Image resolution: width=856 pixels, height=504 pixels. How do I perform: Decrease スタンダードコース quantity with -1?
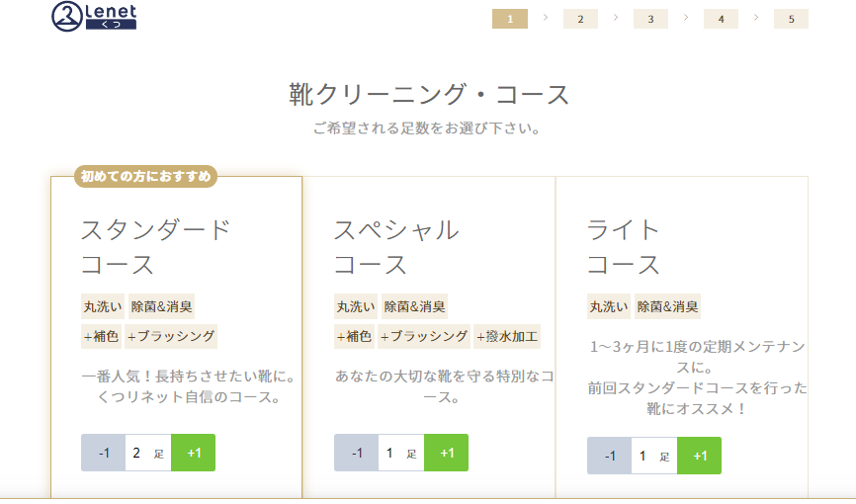(x=103, y=453)
